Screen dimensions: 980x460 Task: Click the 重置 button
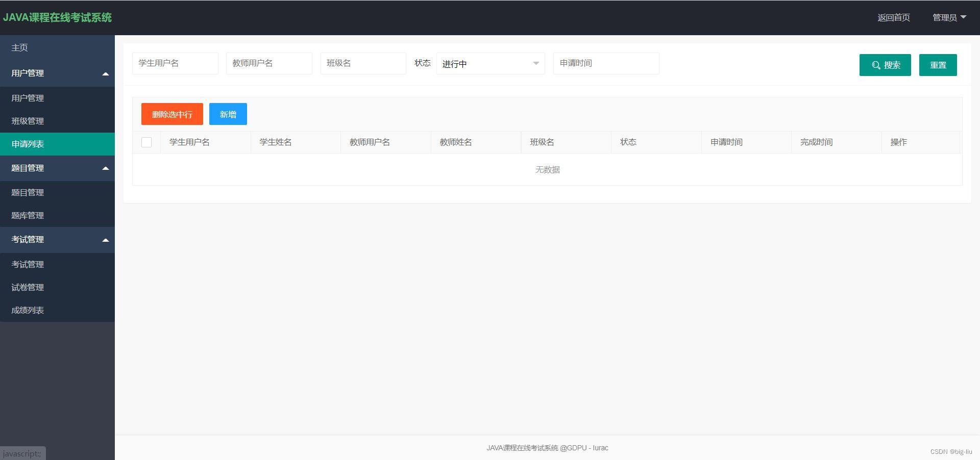point(938,65)
